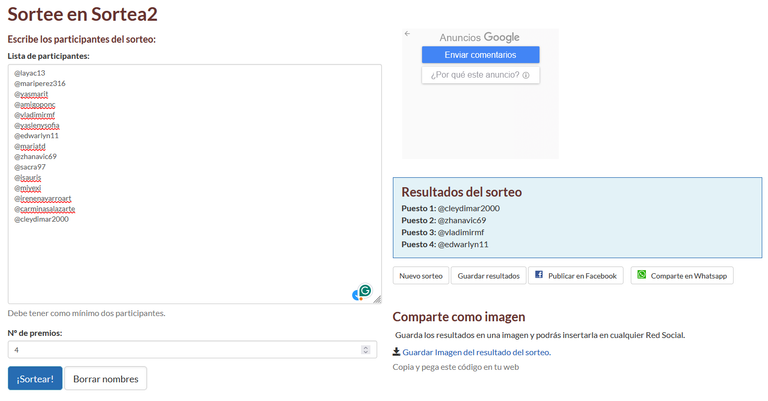Click the Sortee en Sortea2 page title
The height and width of the screenshot is (401, 768).
point(82,14)
